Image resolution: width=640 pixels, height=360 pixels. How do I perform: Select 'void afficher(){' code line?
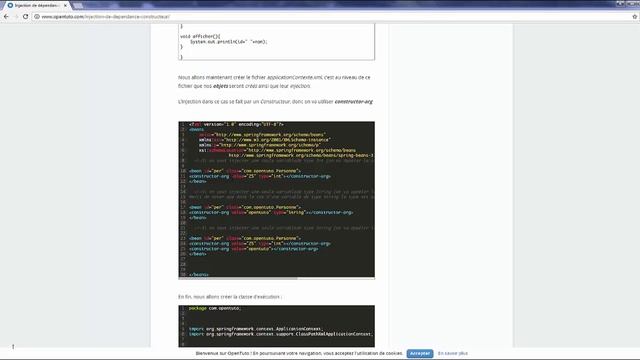pos(200,36)
